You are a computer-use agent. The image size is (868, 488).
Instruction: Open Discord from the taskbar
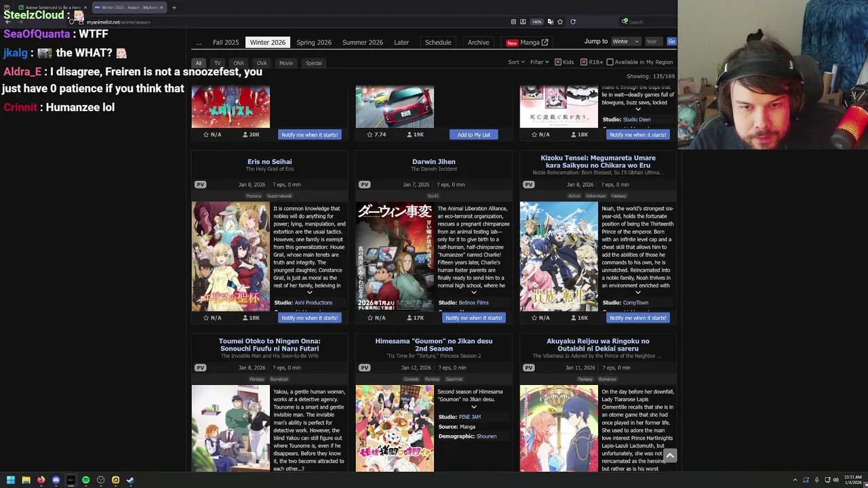[56, 480]
